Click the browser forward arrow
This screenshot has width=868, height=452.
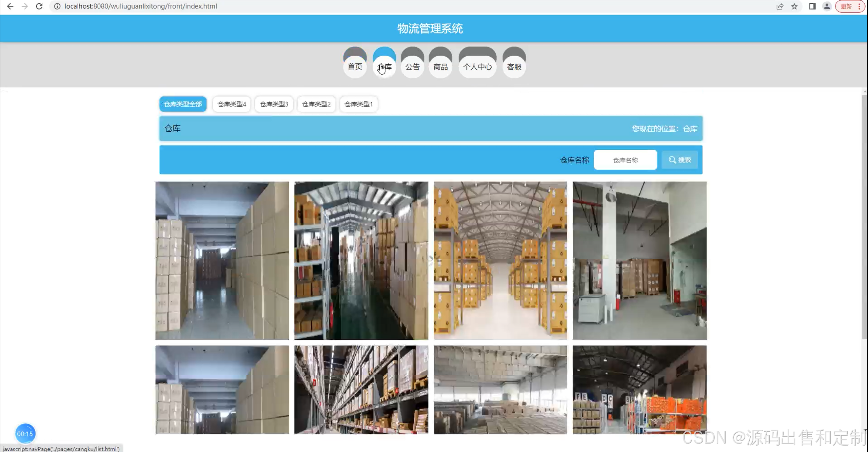pyautogui.click(x=24, y=6)
